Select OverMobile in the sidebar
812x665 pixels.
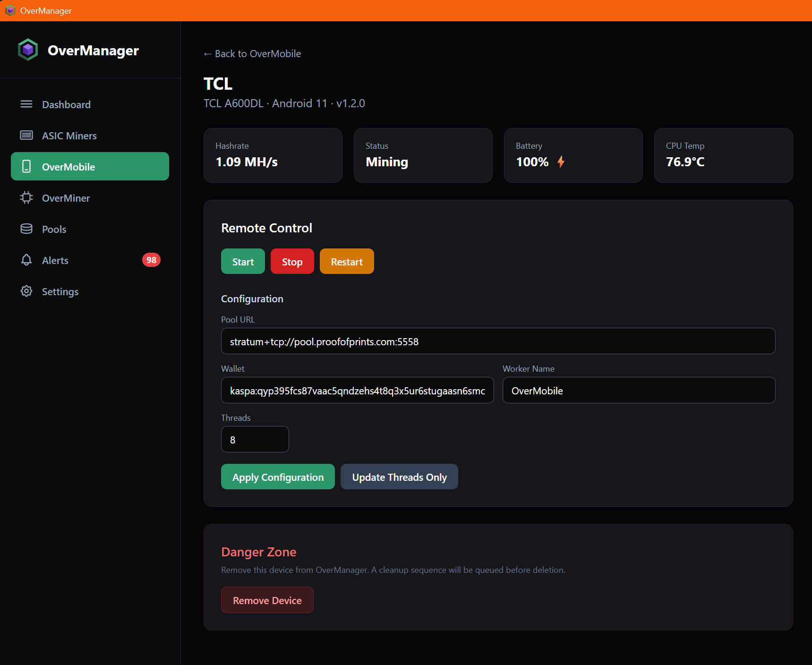coord(90,166)
